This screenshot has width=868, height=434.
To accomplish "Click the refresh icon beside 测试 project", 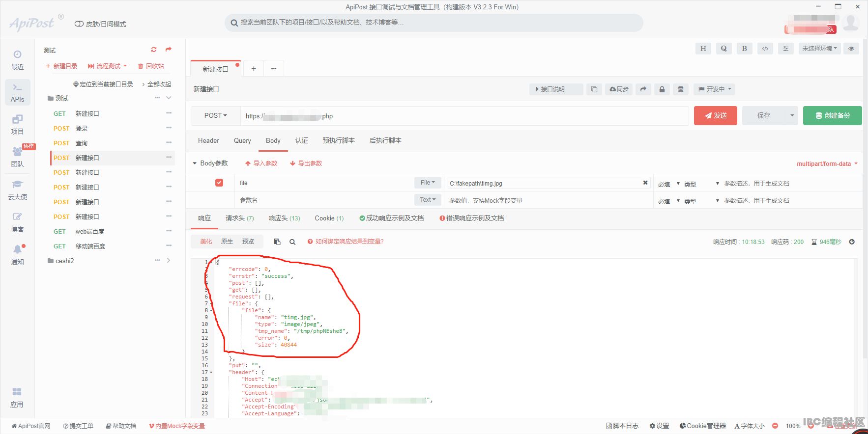I will (154, 50).
